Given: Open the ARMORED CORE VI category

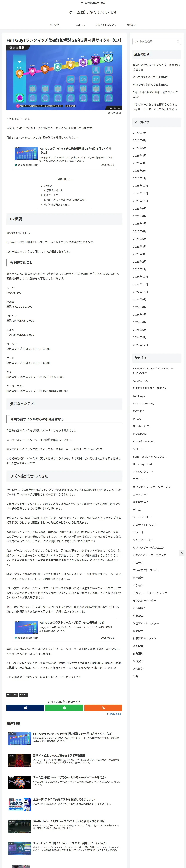Looking at the screenshot, I should [153, 371].
